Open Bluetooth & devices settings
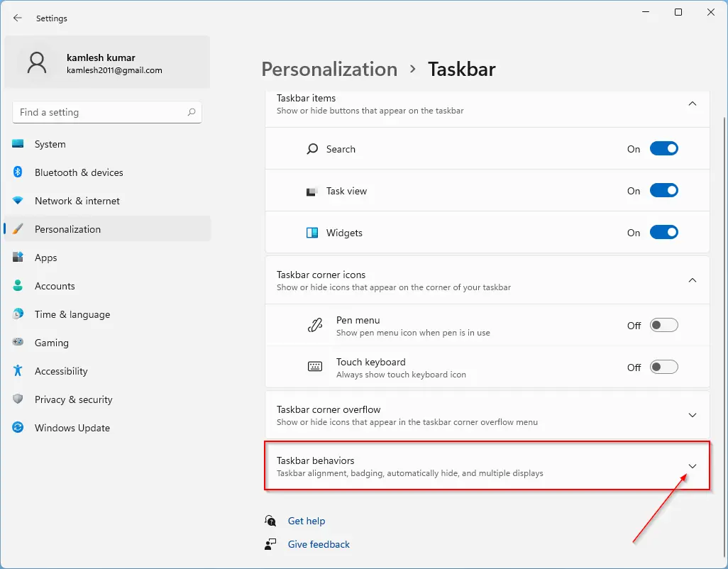Image resolution: width=728 pixels, height=569 pixels. [x=107, y=172]
